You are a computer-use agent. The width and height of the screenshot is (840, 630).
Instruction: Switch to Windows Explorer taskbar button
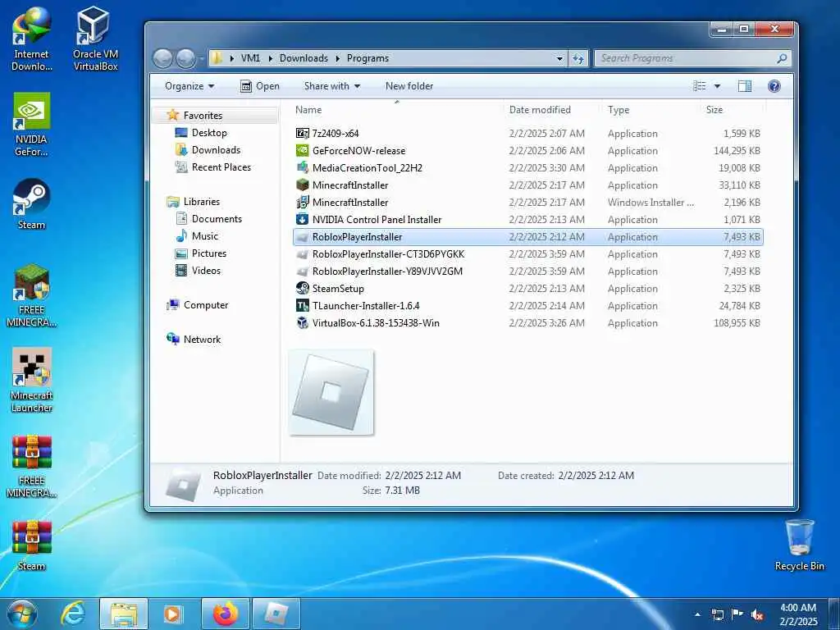tap(123, 614)
